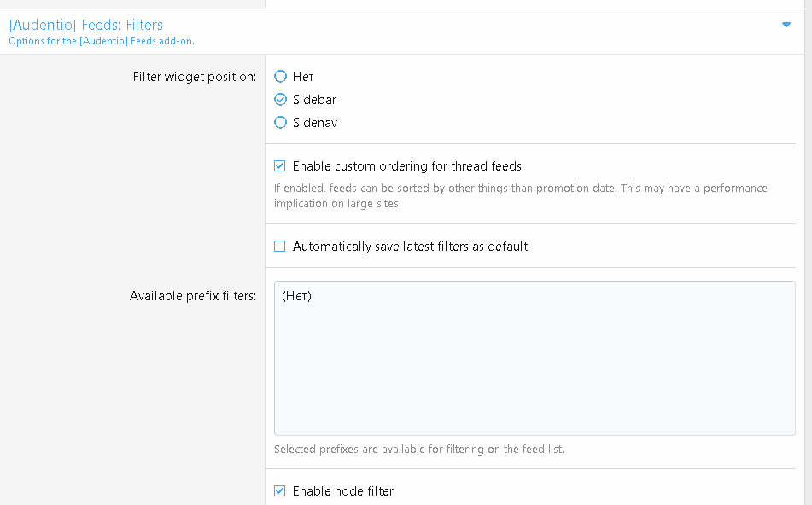812x505 pixels.
Task: Click the Sidenav option label text
Action: click(315, 123)
